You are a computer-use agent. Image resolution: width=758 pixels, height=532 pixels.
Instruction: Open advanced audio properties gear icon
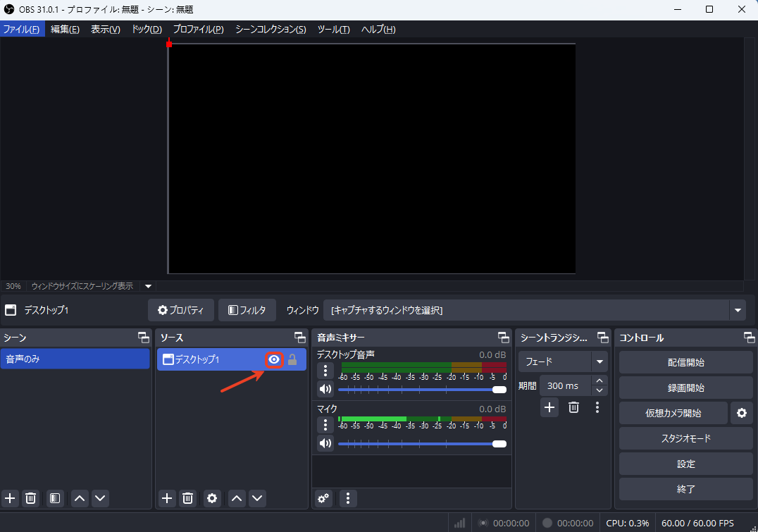pyautogui.click(x=324, y=498)
